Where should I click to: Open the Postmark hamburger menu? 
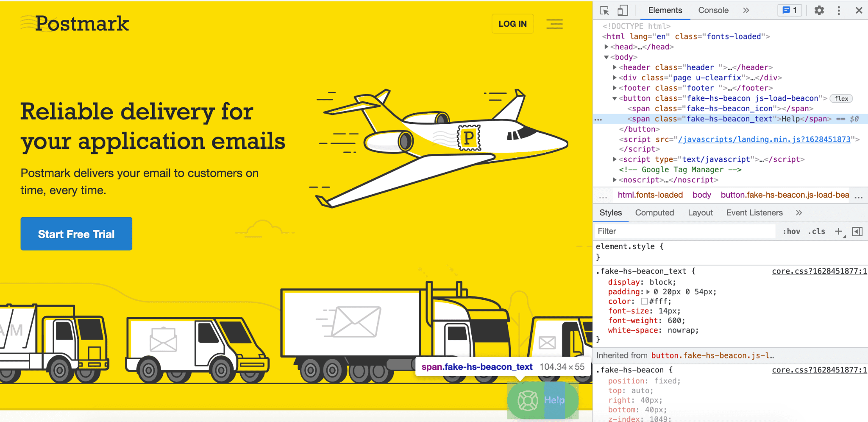(x=555, y=24)
